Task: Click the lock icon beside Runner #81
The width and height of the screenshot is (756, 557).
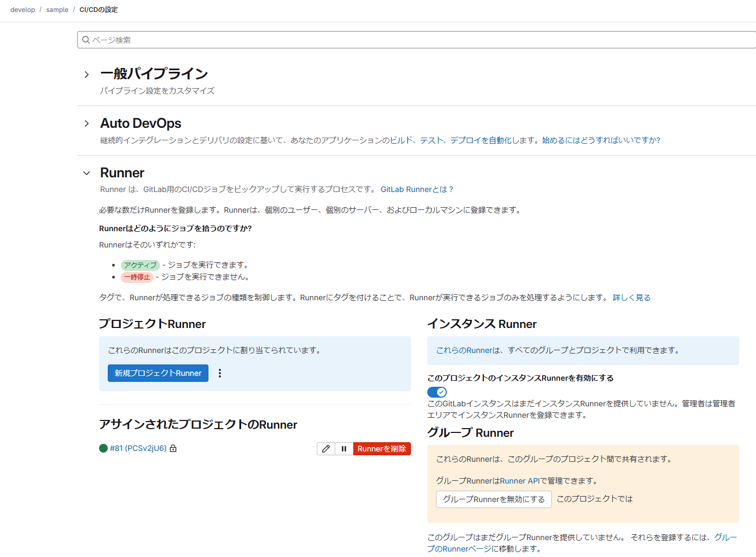Action: pos(174,448)
